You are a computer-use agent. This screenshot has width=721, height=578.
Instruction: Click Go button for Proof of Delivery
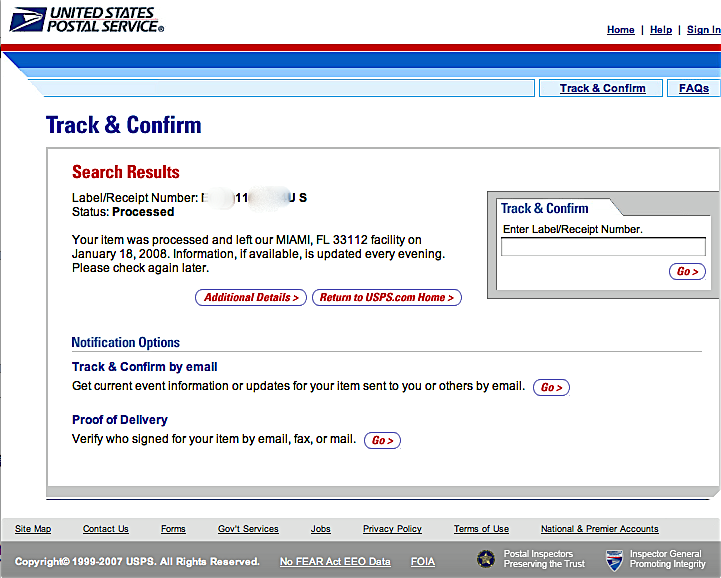382,441
